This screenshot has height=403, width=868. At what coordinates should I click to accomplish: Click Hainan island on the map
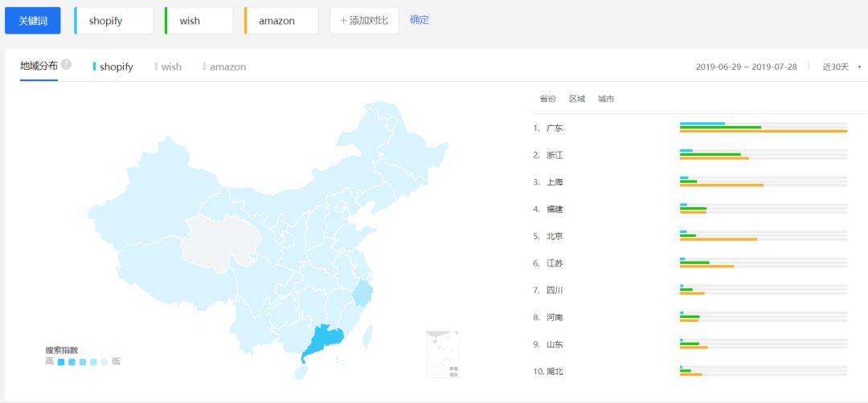300,372
